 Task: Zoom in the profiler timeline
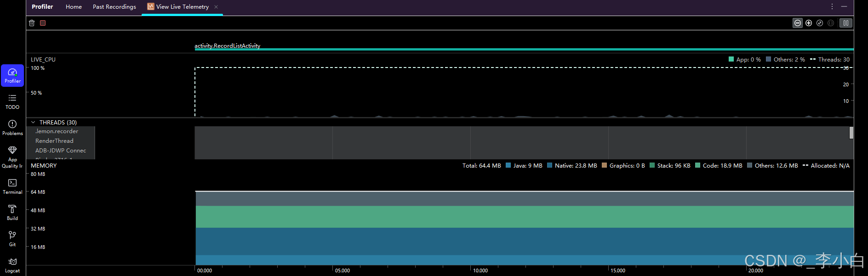coord(809,23)
